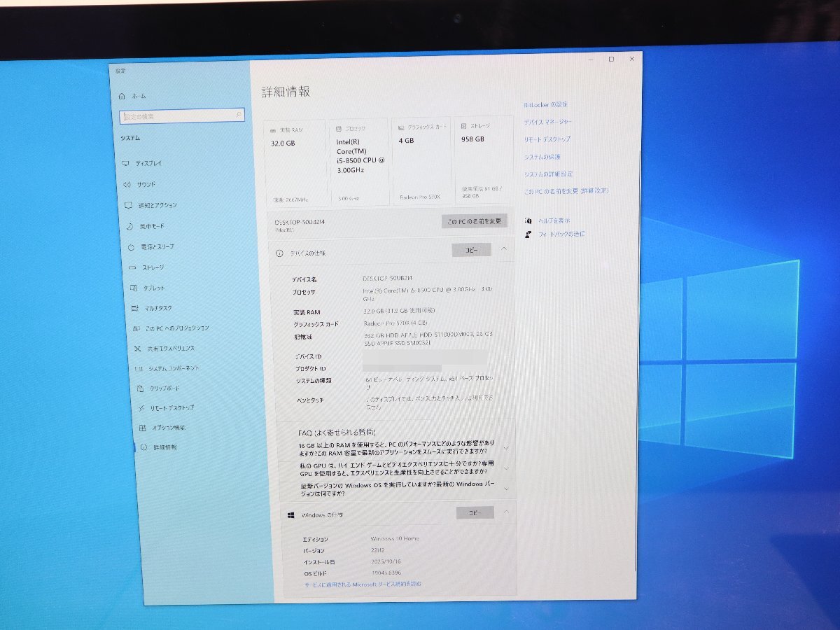Open the ヘルプを表示 link
Image resolution: width=840 pixels, height=630 pixels.
(554, 220)
